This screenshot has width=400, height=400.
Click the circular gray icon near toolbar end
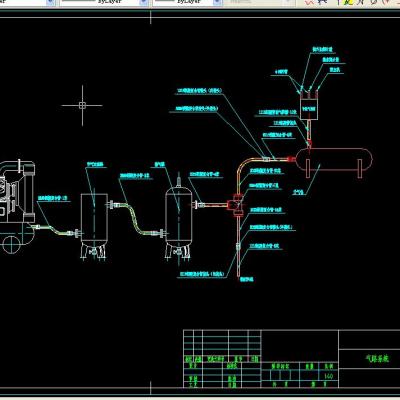(x=374, y=2)
